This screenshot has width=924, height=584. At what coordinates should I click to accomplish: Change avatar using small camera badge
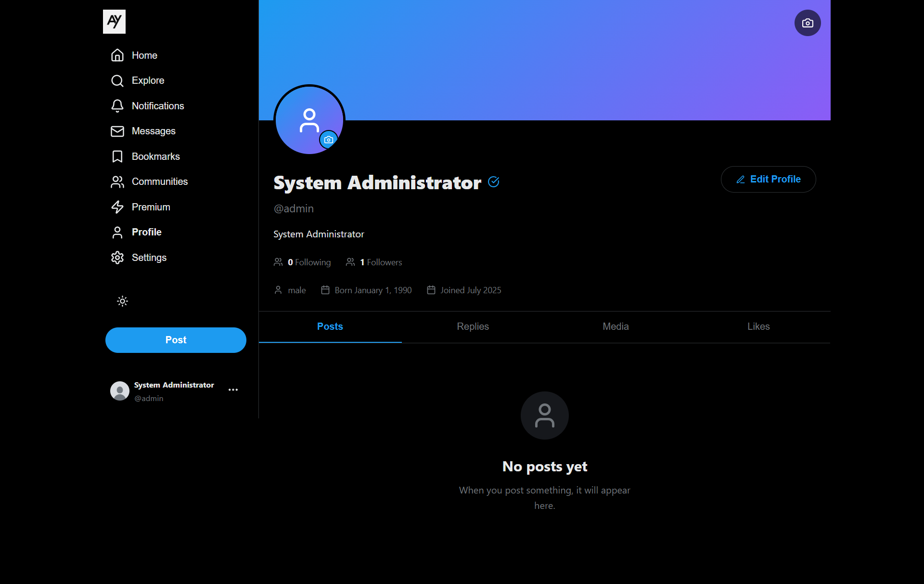point(329,140)
